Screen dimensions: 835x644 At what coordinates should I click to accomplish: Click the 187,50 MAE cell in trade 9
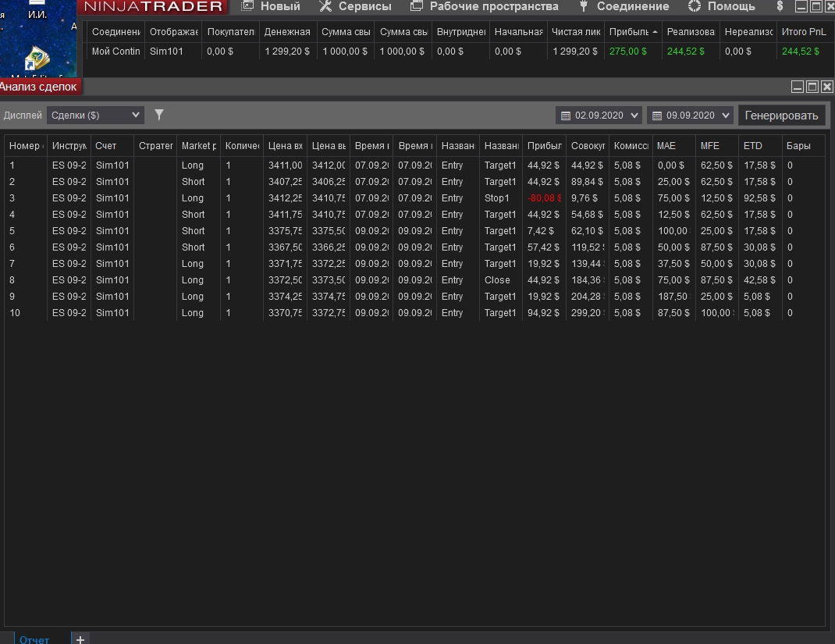[x=673, y=297]
